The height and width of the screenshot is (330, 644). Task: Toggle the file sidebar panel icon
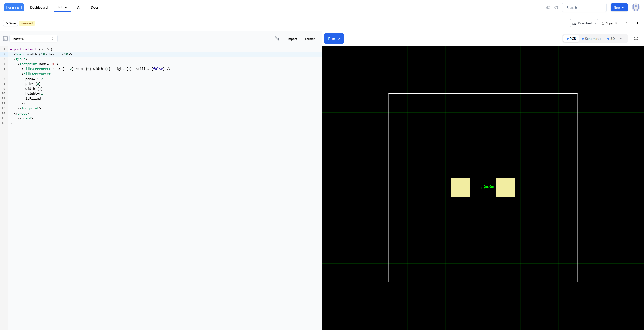pos(5,39)
